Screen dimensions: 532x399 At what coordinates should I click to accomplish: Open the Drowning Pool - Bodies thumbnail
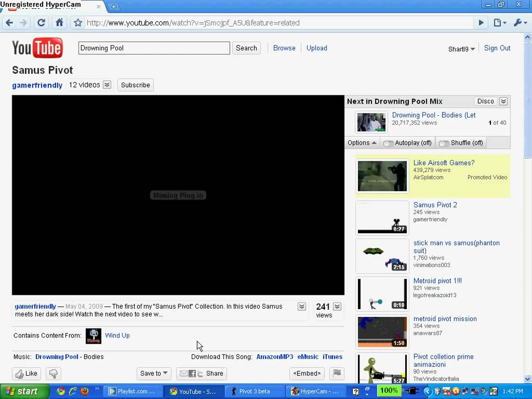(371, 122)
